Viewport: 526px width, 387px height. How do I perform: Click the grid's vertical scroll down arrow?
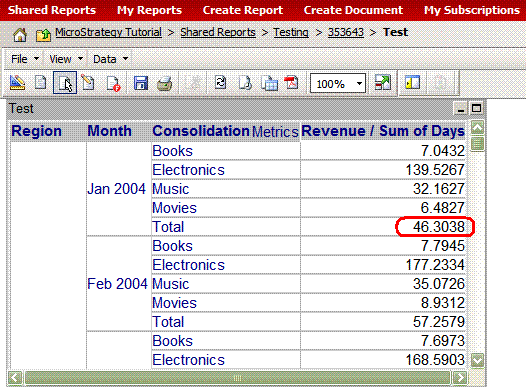(477, 360)
